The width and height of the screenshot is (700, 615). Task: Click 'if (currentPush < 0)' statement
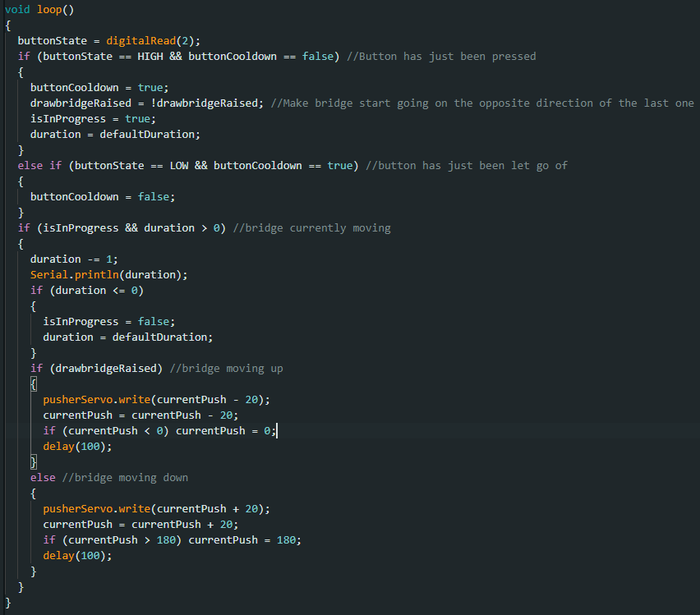106,431
